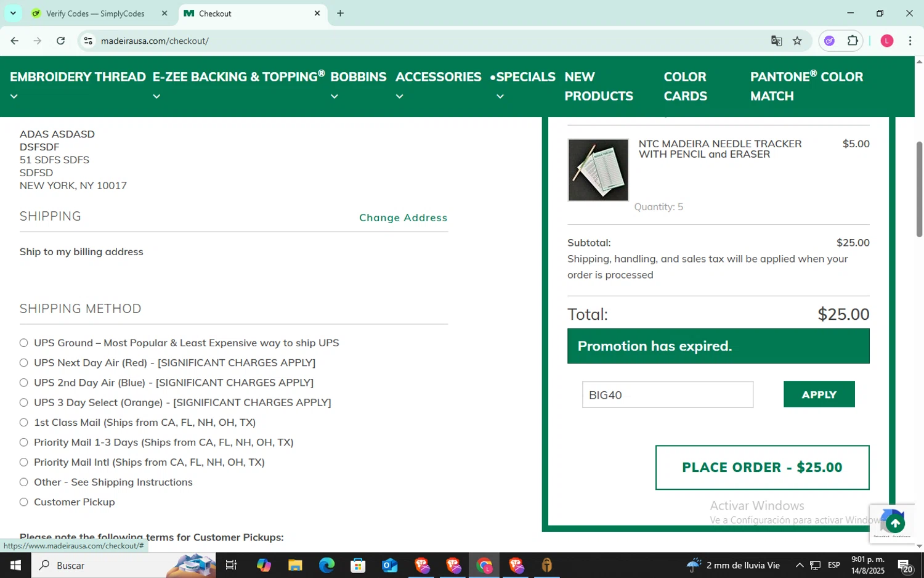The width and height of the screenshot is (924, 578).
Task: Expand the Accessories menu chevron
Action: pos(400,97)
